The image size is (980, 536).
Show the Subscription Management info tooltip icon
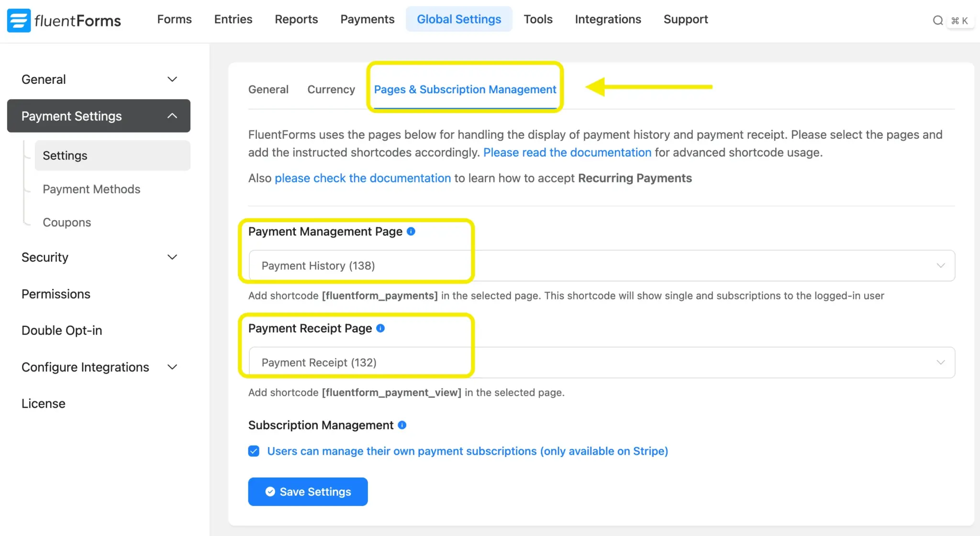pyautogui.click(x=402, y=425)
